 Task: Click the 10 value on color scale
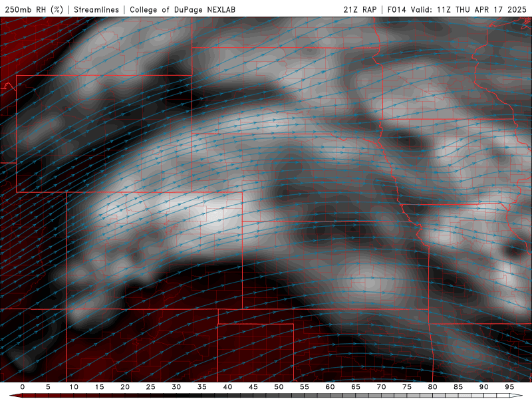click(x=74, y=387)
